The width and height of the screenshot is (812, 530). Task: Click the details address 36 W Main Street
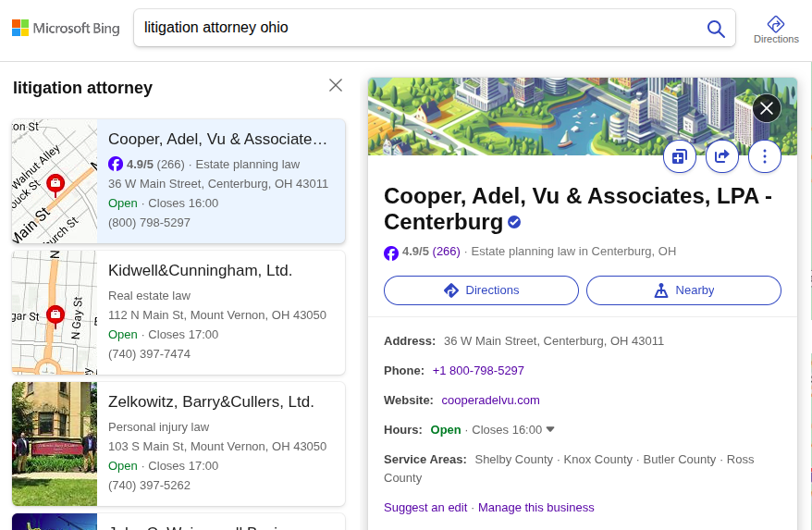[554, 341]
